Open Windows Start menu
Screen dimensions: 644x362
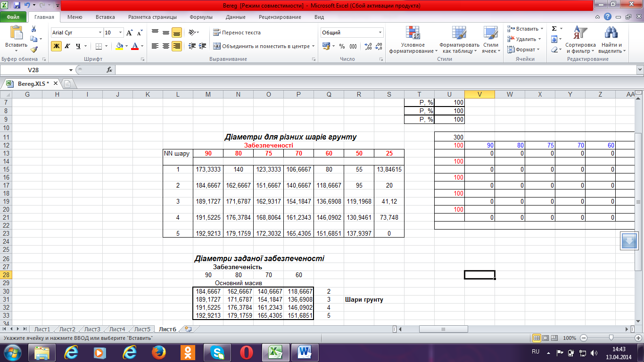(x=13, y=352)
